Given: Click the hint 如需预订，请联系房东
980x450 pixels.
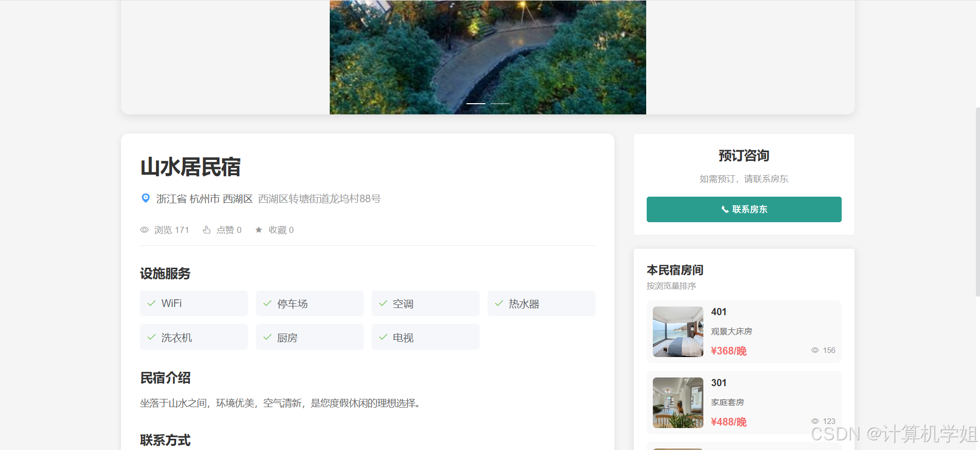Looking at the screenshot, I should [x=744, y=179].
